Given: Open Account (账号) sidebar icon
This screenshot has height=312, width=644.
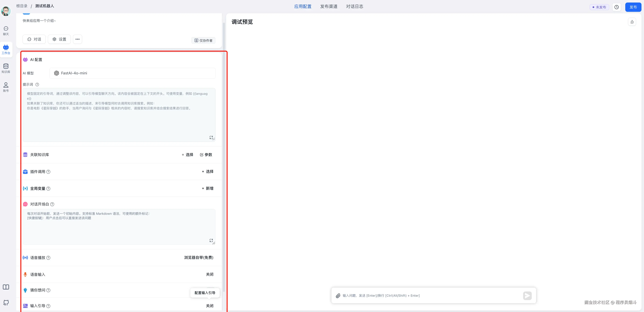Looking at the screenshot, I should [6, 87].
